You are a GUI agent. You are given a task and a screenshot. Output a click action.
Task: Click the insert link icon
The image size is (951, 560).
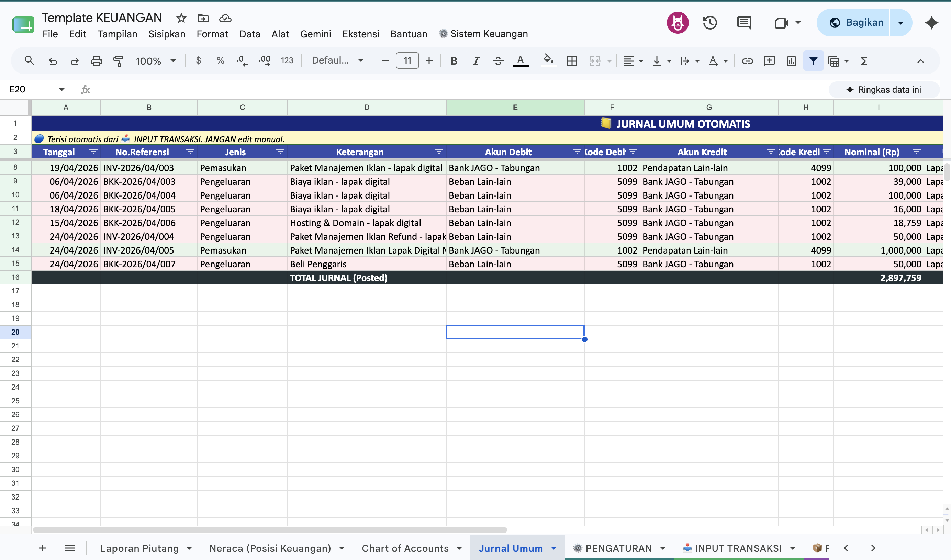[x=747, y=61]
